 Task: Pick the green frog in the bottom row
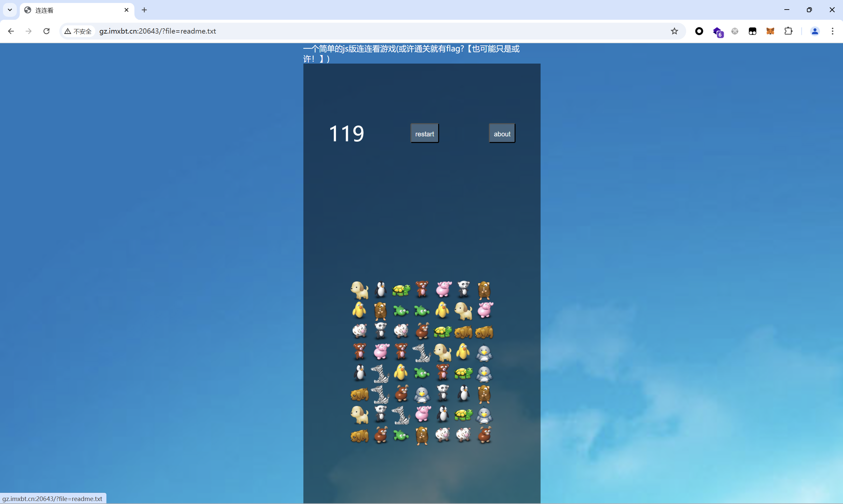click(x=401, y=435)
